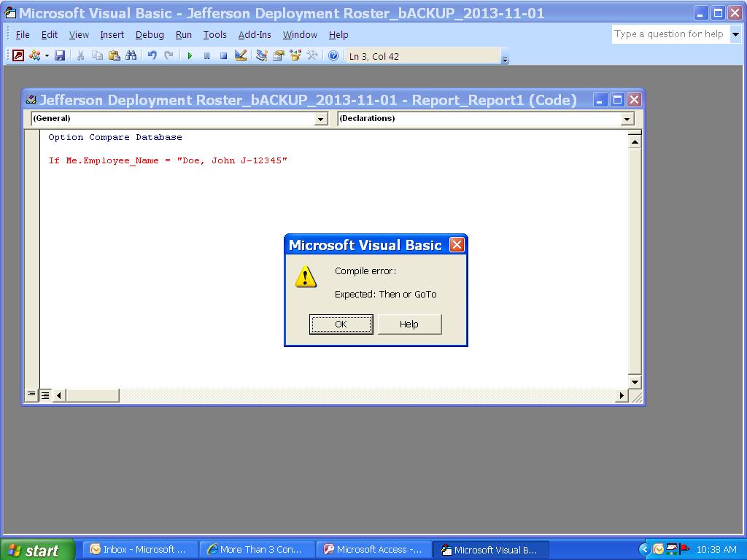Expand the (General) object dropdown
The image size is (747, 560).
pos(321,119)
